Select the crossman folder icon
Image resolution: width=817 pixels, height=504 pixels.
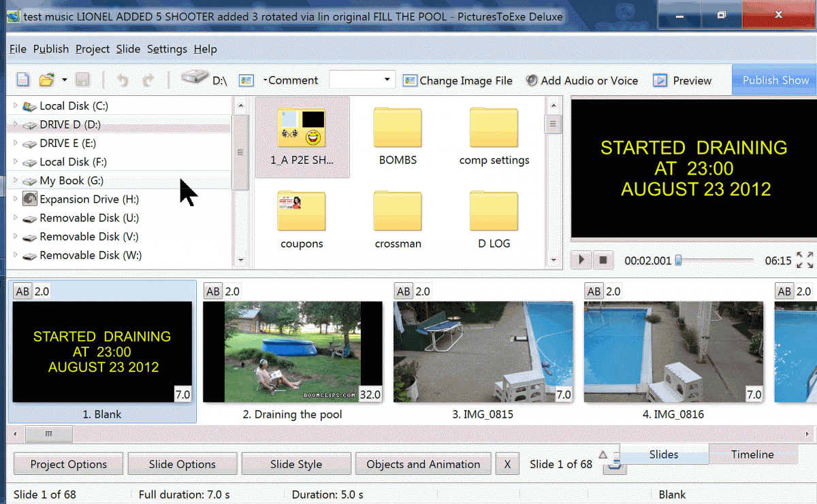(398, 210)
